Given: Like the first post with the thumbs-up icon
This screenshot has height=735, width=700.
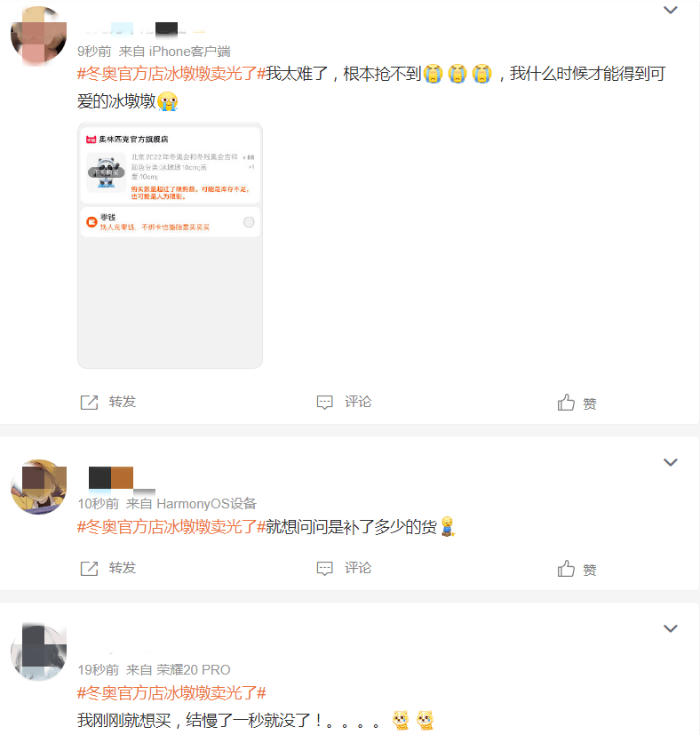Looking at the screenshot, I should coord(566,403).
